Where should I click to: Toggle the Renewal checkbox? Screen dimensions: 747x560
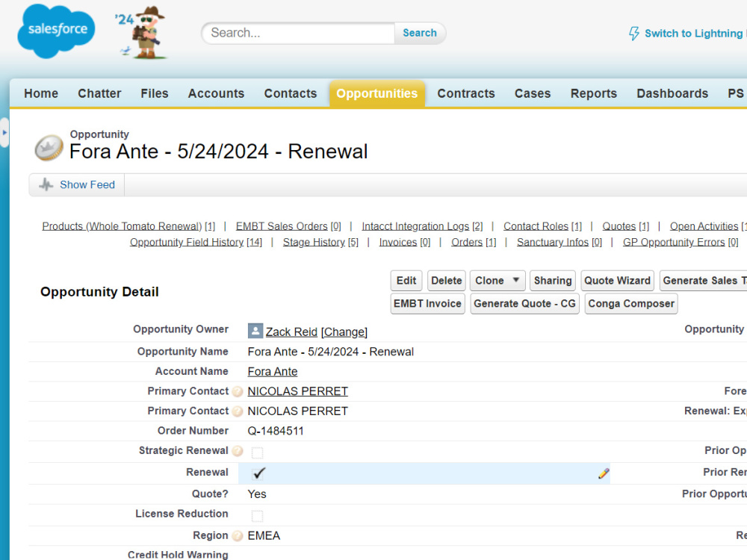point(258,473)
